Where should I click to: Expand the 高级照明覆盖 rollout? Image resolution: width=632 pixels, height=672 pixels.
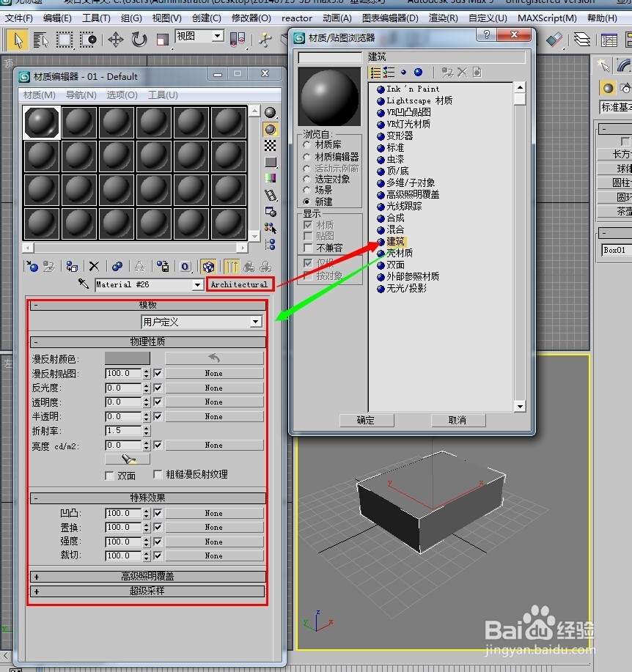point(148,577)
